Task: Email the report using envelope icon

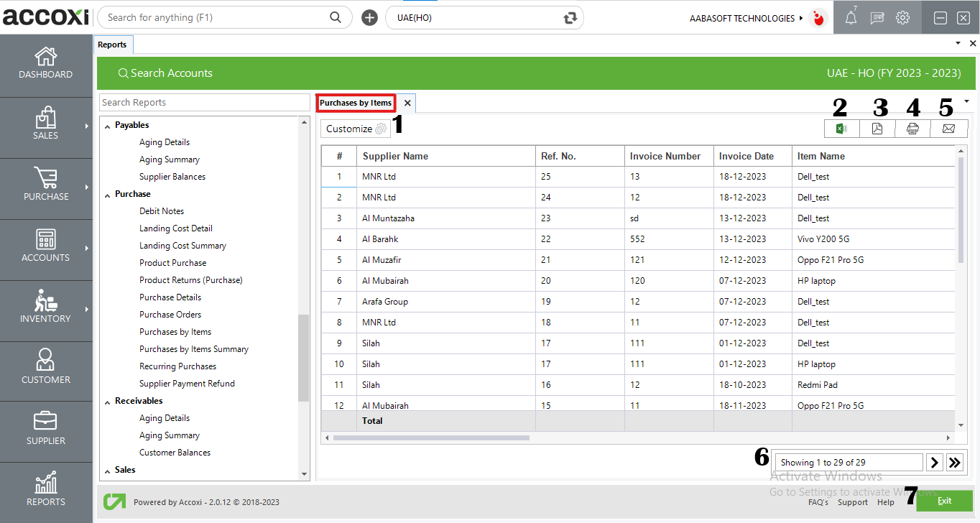Action: [x=948, y=129]
